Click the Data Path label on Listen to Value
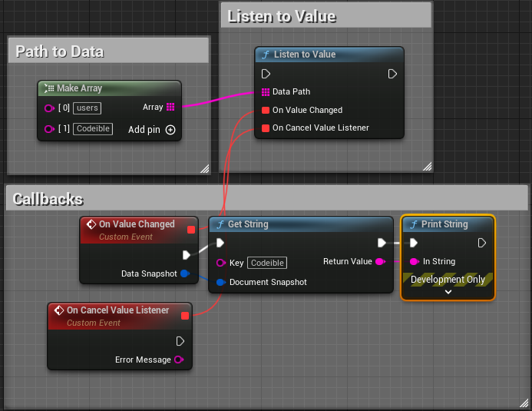Viewport: 532px width, 411px height. (291, 91)
